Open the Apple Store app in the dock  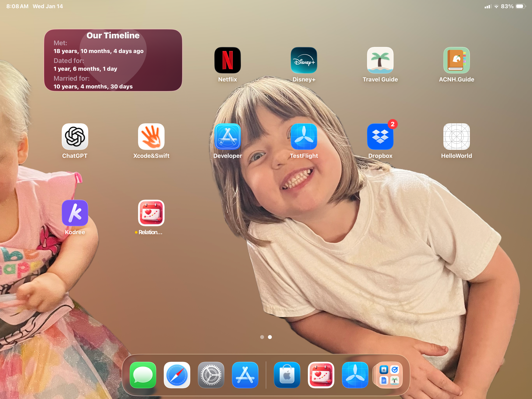coord(287,375)
